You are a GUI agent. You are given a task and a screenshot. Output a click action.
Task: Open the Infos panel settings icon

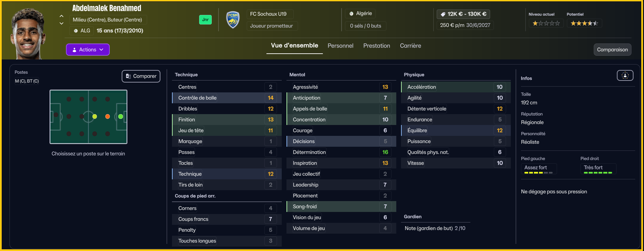pyautogui.click(x=625, y=75)
